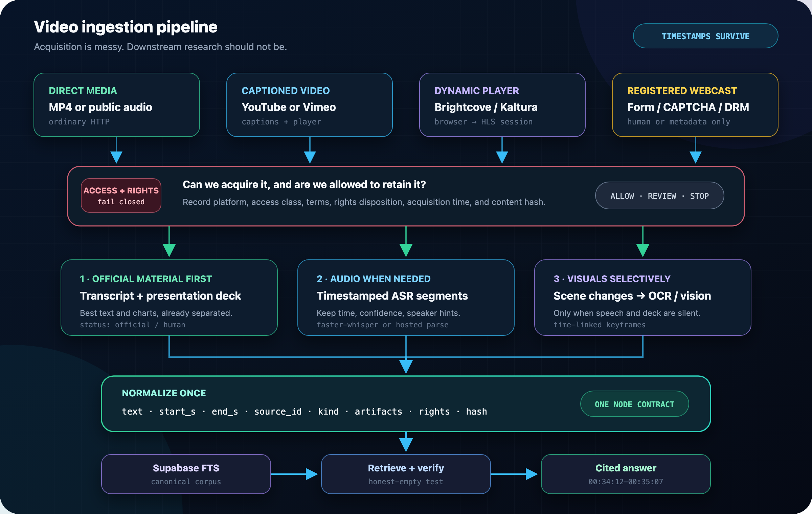Click "2 · AUDIO WHEN NEEDED" label
The width and height of the screenshot is (812, 514).
(x=374, y=279)
